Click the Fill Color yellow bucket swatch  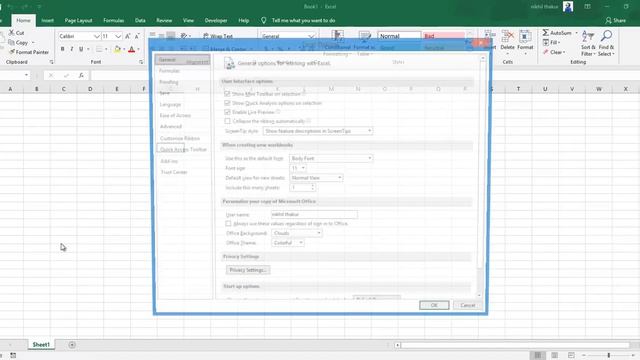point(117,49)
